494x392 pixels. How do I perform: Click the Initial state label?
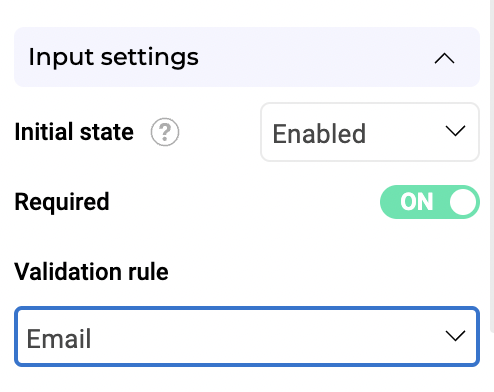click(74, 132)
